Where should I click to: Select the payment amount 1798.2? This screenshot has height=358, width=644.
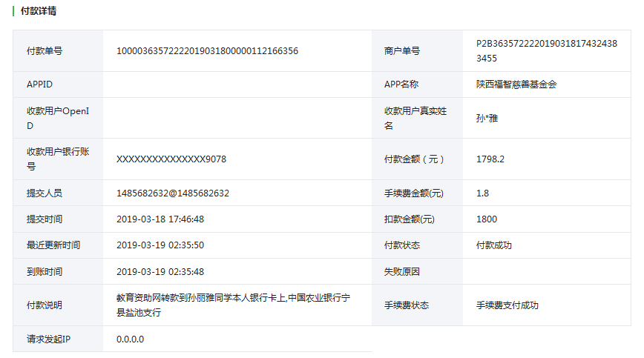490,159
